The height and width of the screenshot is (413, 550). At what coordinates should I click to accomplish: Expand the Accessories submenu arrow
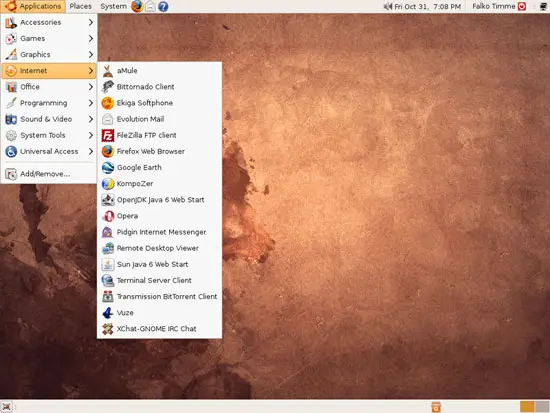(90, 22)
